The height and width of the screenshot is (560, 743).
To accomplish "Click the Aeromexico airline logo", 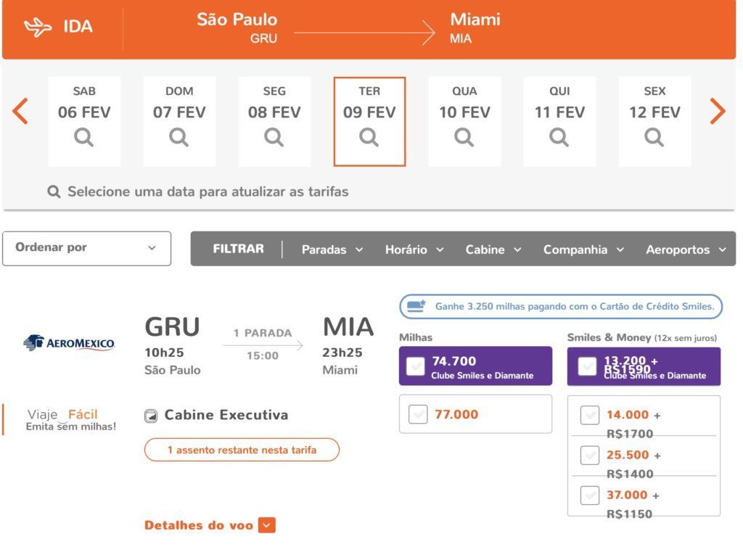I will coord(69,342).
